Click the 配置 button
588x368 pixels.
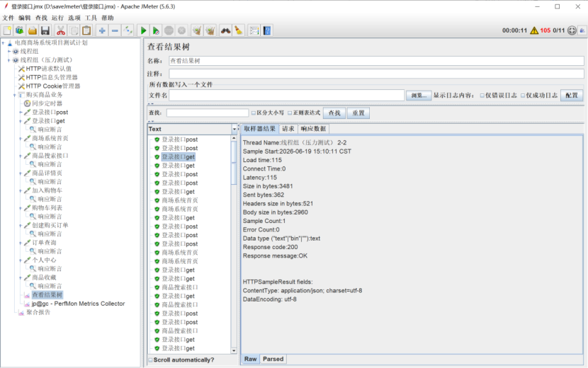click(x=572, y=96)
